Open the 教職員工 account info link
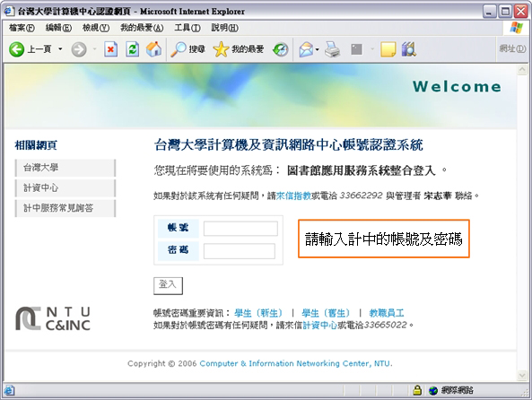The height and width of the screenshot is (400, 532). pyautogui.click(x=387, y=313)
